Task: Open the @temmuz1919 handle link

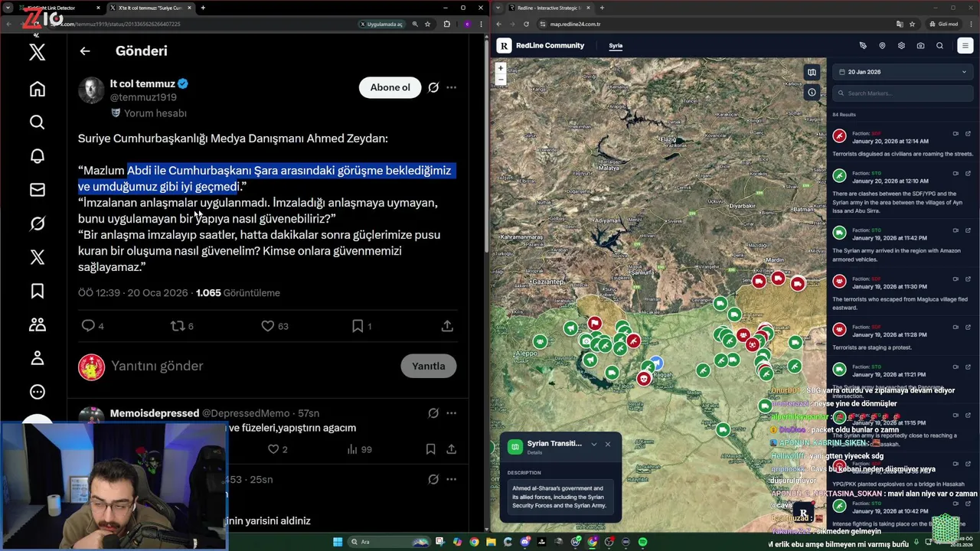Action: pyautogui.click(x=143, y=98)
